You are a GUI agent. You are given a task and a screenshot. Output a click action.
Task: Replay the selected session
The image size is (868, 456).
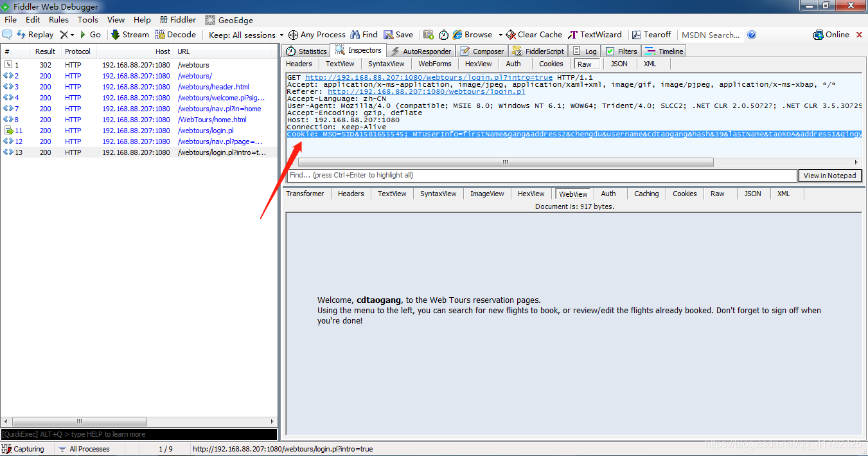pos(35,35)
